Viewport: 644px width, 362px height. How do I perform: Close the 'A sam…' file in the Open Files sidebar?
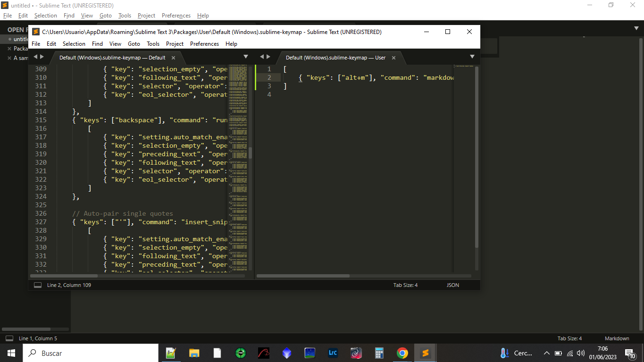(x=9, y=58)
